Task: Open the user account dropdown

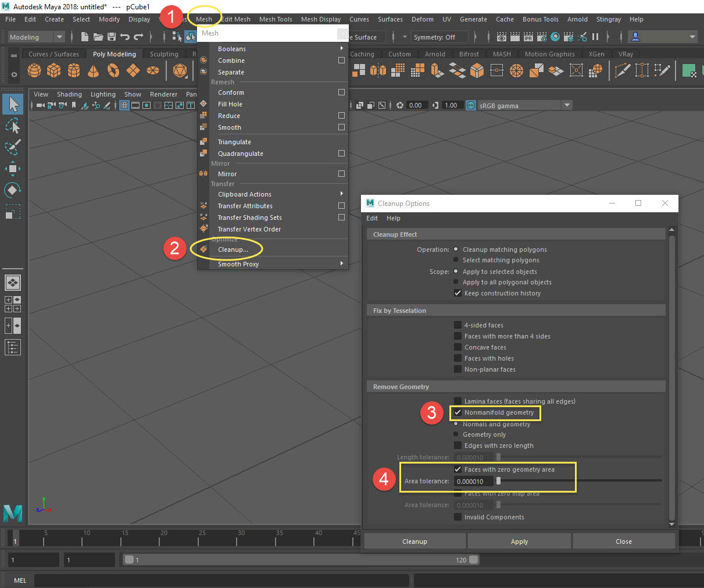Action: tap(663, 37)
